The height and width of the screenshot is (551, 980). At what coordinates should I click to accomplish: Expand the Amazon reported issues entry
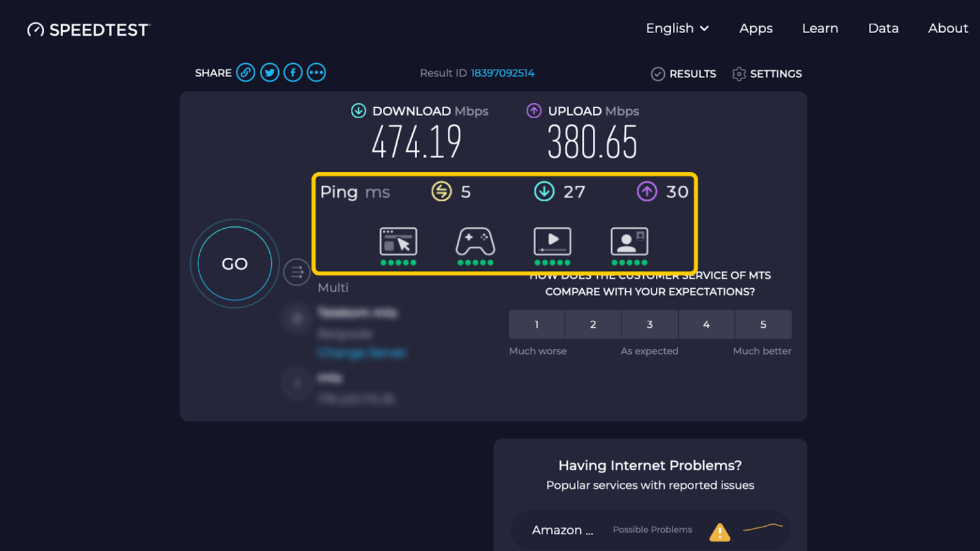click(x=563, y=530)
